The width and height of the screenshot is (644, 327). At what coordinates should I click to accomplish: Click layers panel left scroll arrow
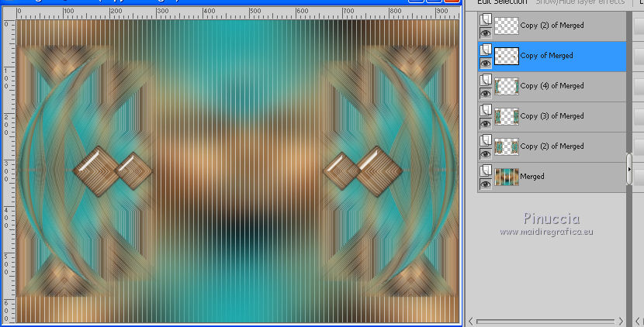[471, 322]
